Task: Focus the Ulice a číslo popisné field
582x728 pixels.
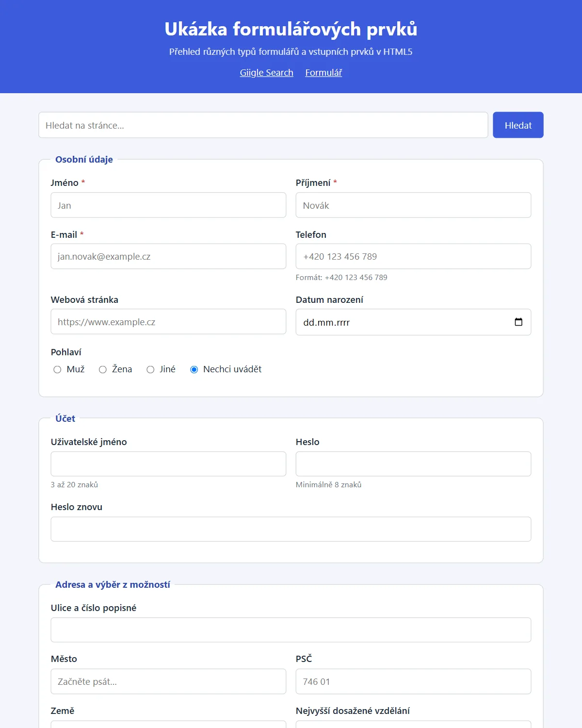Action: (291, 630)
